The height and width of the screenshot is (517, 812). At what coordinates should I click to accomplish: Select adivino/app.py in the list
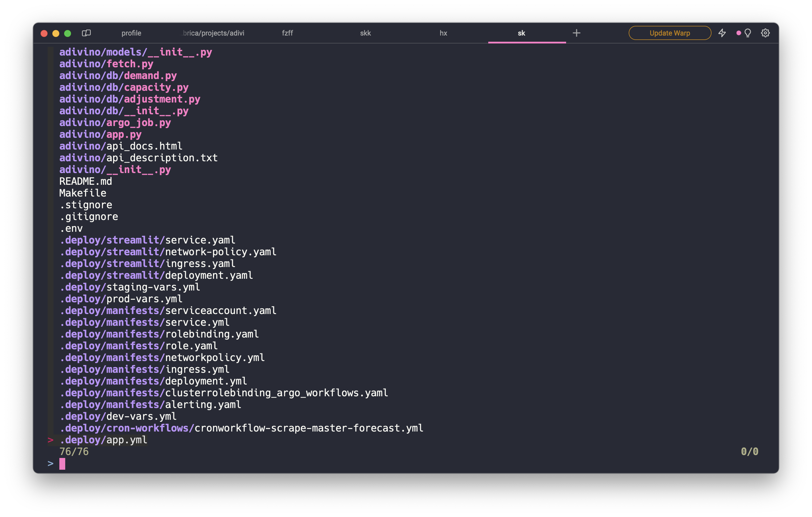[100, 134]
